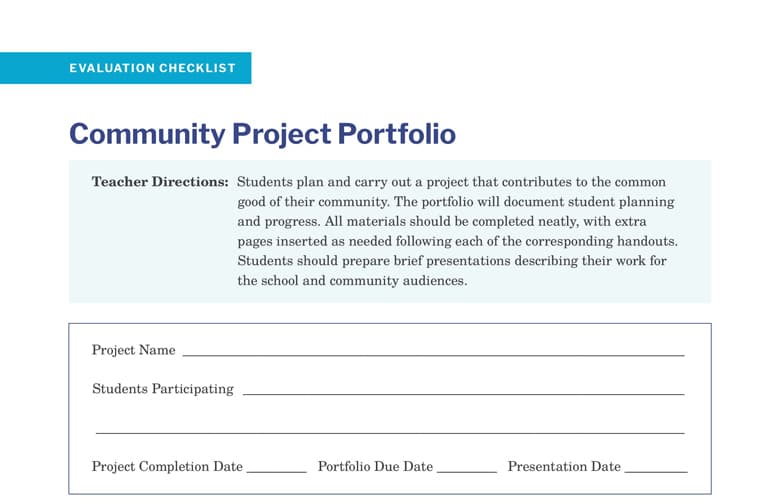This screenshot has width=780, height=500.
Task: Click the Presentation Date label
Action: [564, 467]
